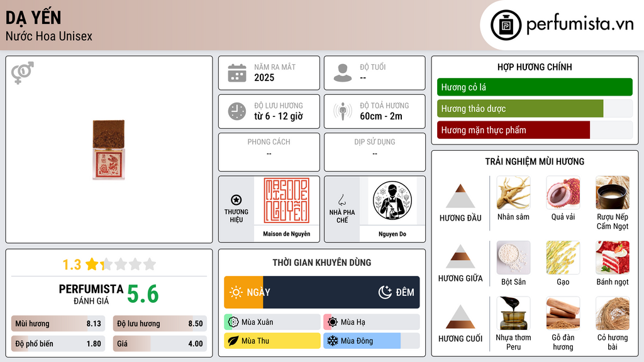
Task: Click the từ 6 - 12 giờ value
Action: (279, 116)
